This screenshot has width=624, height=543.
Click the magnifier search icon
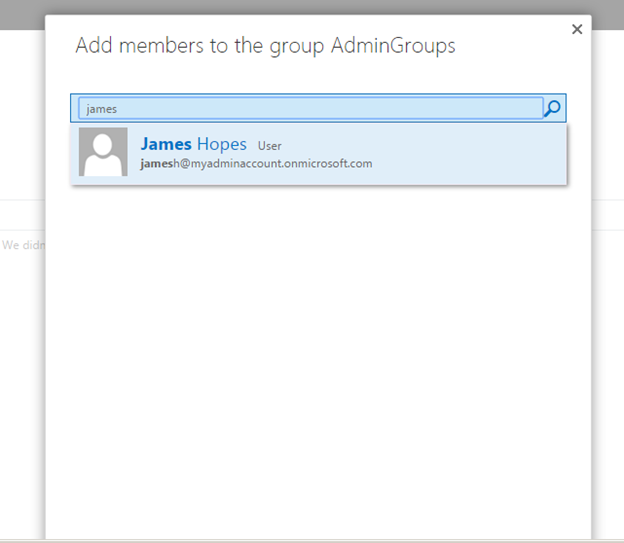(x=552, y=108)
